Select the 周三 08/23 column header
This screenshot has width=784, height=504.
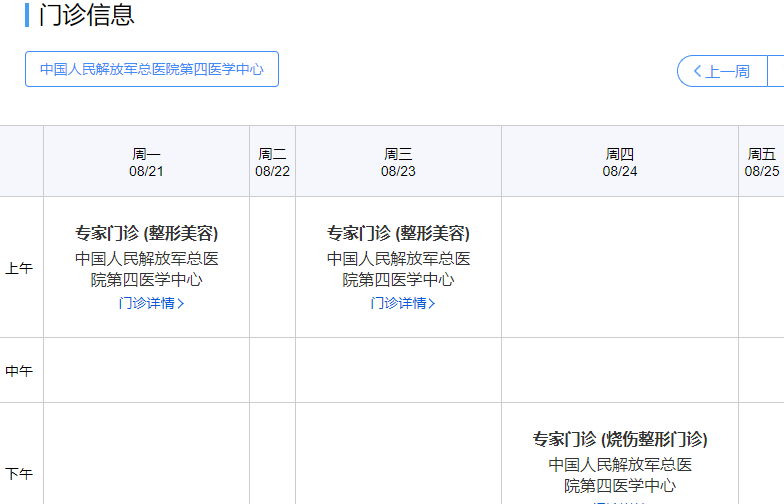[398, 162]
